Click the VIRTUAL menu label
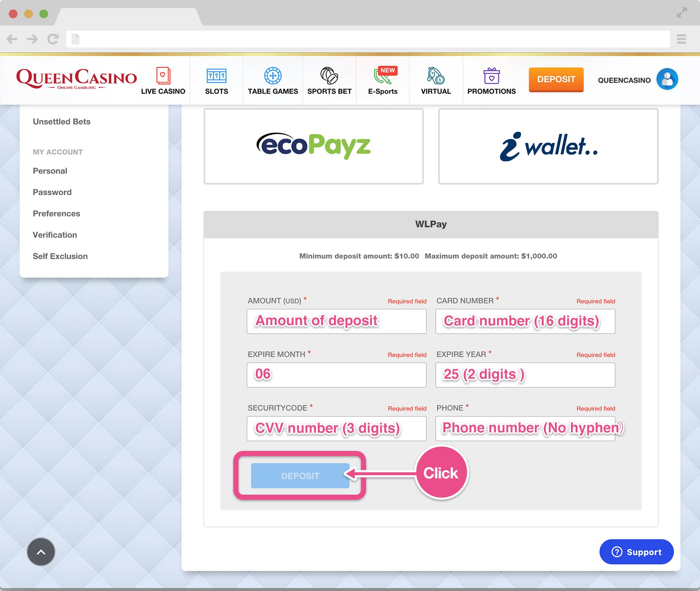 pos(436,91)
